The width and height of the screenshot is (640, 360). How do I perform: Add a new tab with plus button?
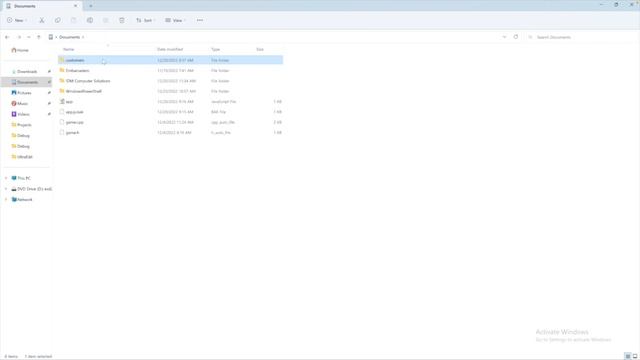[91, 6]
